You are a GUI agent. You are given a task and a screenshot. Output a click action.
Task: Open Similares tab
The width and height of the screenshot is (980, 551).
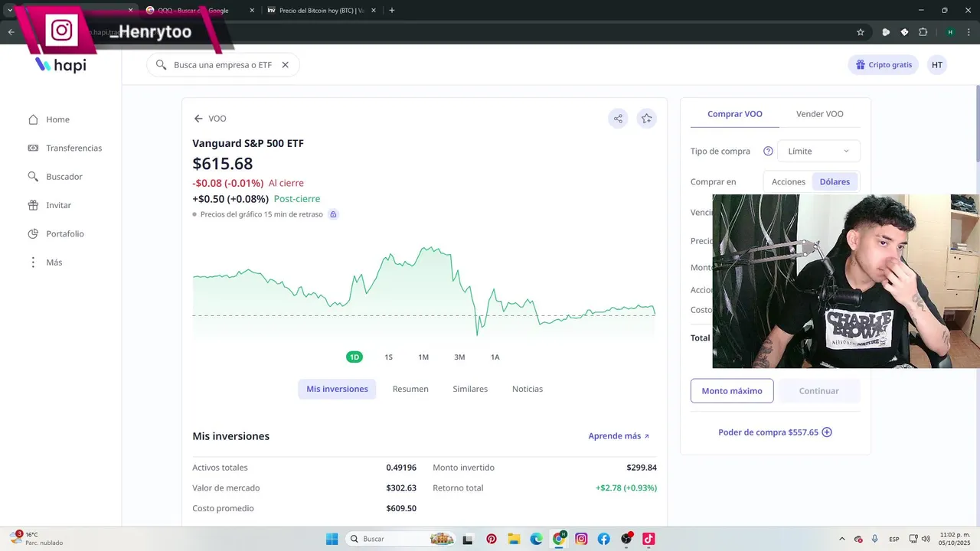[470, 389]
